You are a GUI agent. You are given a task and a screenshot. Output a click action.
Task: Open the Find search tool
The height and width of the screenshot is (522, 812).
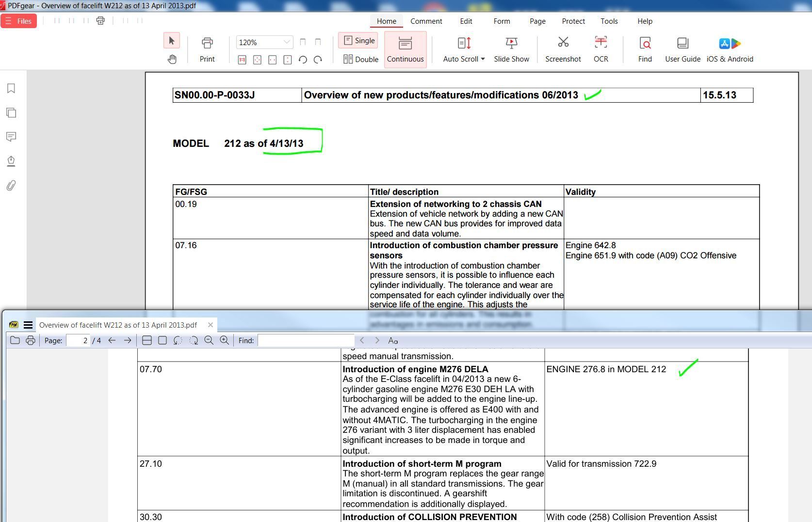pos(645,49)
